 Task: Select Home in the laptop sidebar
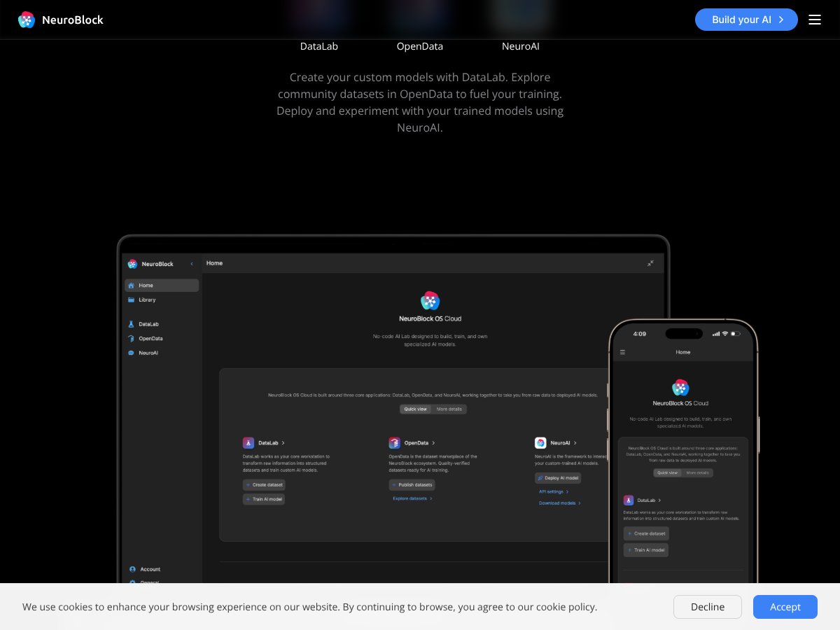pos(162,286)
